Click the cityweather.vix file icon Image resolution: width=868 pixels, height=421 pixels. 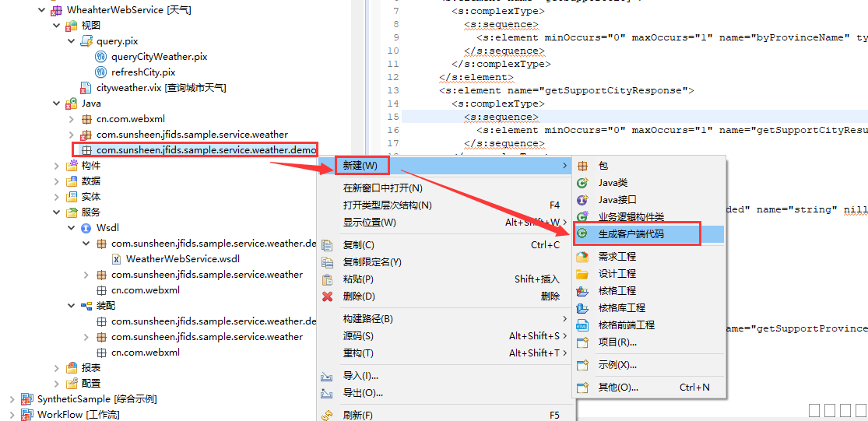click(86, 88)
